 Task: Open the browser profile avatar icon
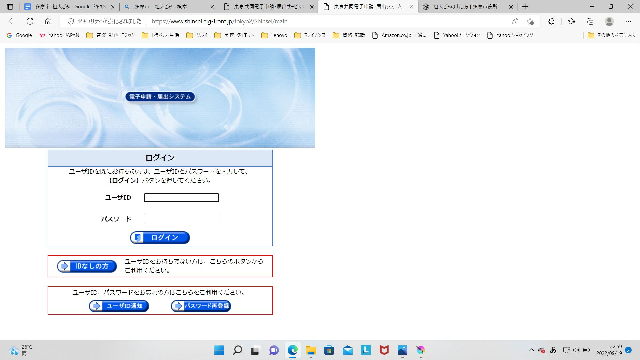point(609,21)
